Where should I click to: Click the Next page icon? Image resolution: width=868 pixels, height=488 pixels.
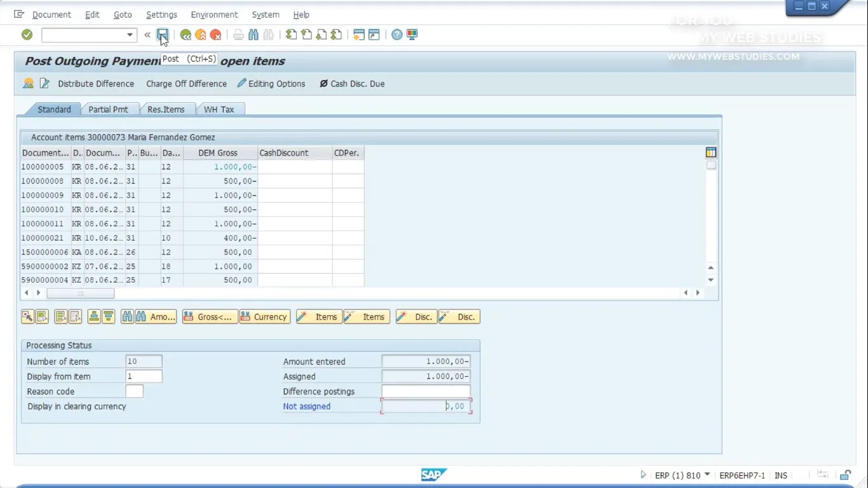[322, 35]
